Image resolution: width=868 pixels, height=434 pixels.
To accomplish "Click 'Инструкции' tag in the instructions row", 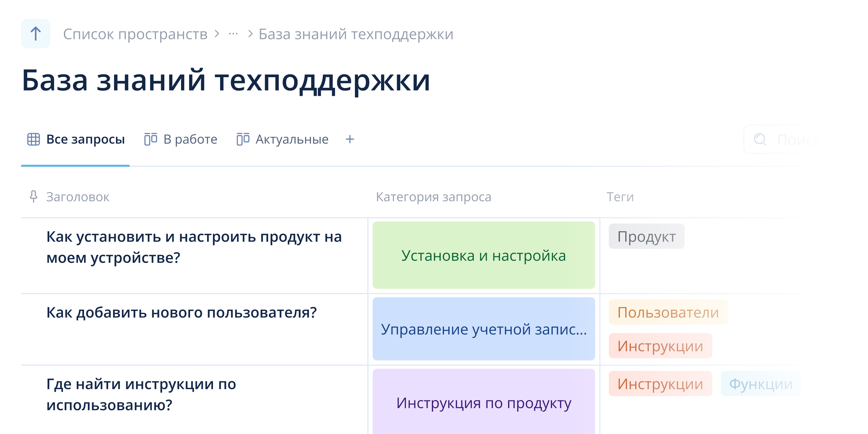I will coord(660,384).
